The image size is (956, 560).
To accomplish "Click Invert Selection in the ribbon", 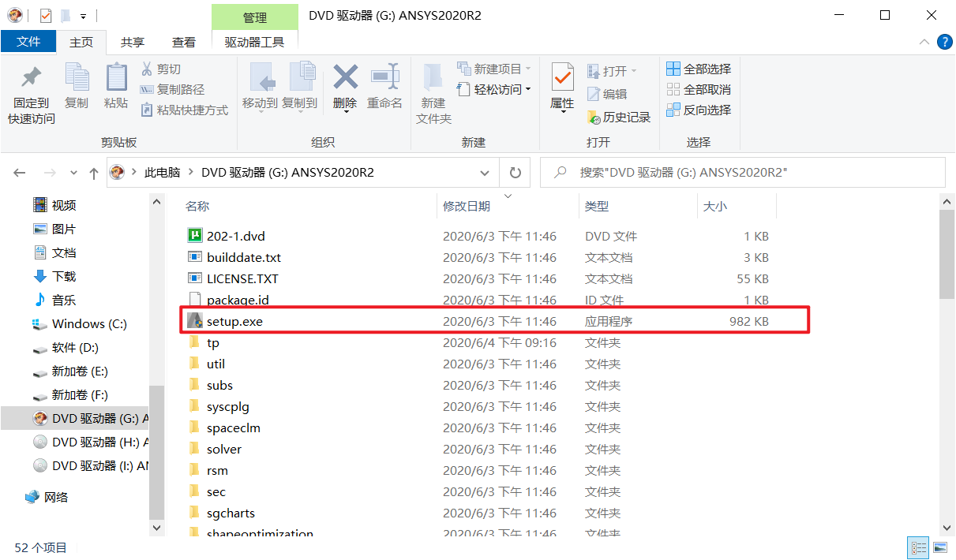I will click(699, 110).
